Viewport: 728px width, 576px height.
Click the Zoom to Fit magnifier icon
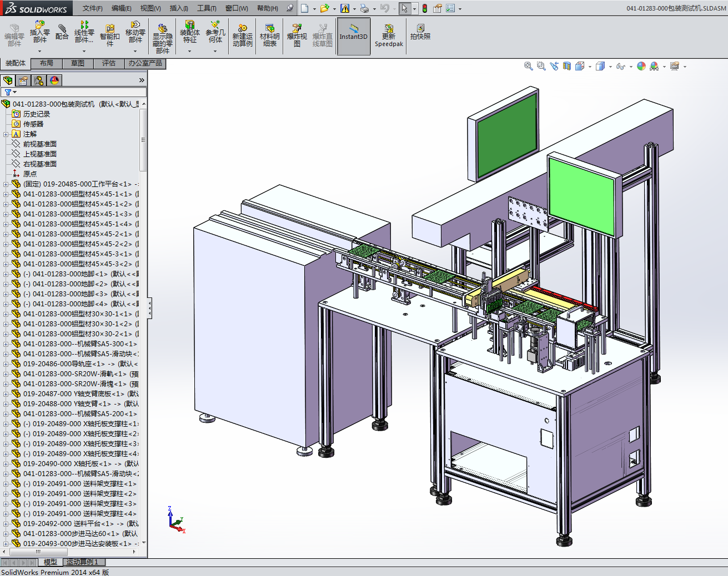528,66
